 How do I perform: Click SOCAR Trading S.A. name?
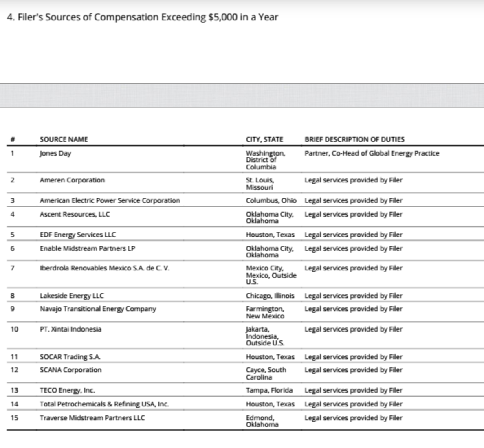pos(70,357)
